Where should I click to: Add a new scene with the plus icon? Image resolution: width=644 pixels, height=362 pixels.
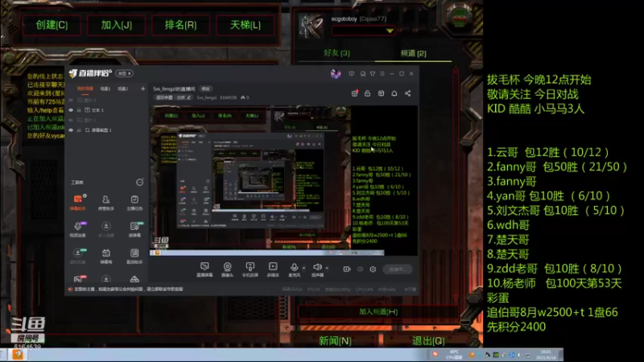[x=143, y=88]
